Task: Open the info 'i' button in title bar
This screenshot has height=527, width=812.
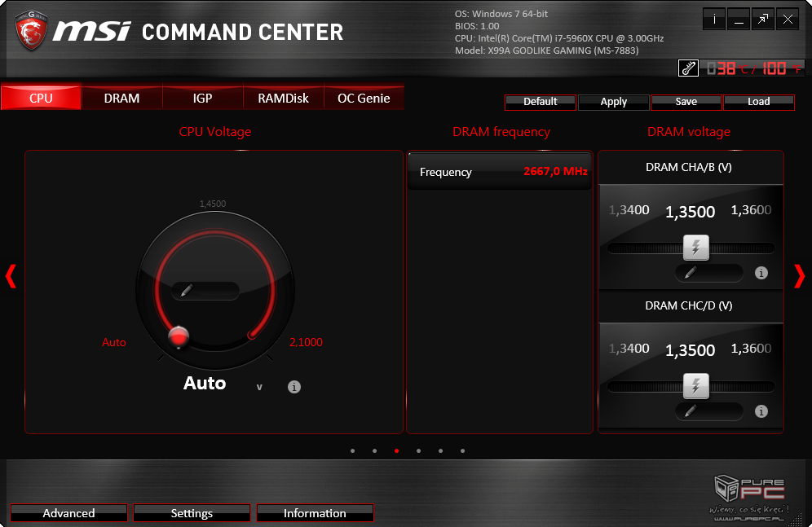Action: 715,20
